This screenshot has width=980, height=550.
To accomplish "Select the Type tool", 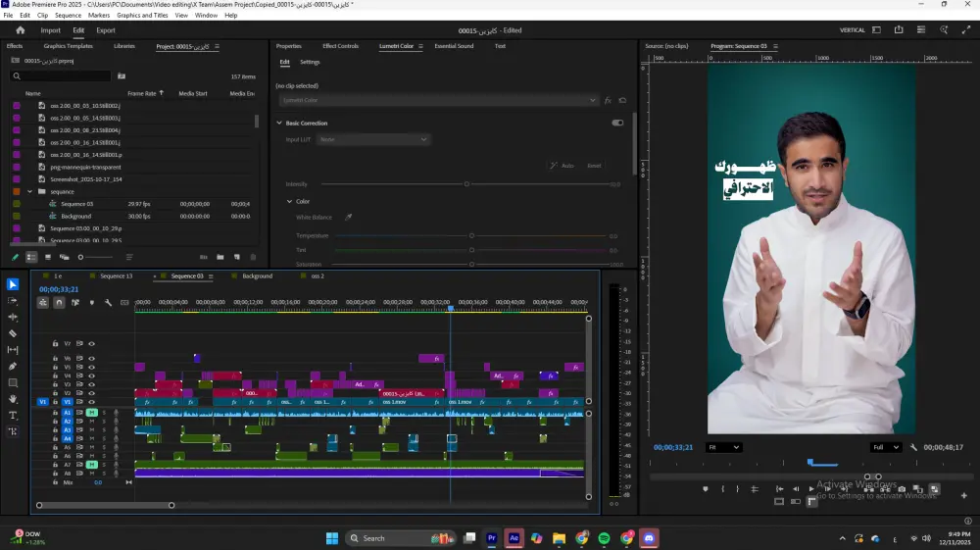I will [x=13, y=415].
